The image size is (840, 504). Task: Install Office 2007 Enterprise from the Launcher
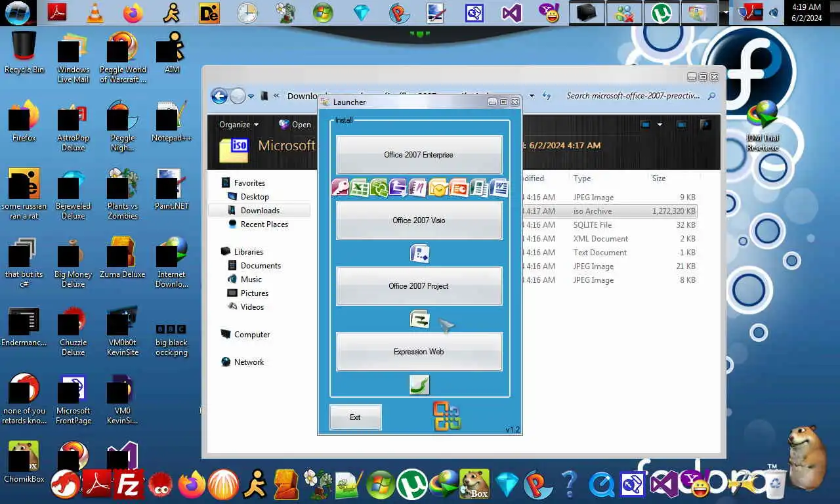419,155
